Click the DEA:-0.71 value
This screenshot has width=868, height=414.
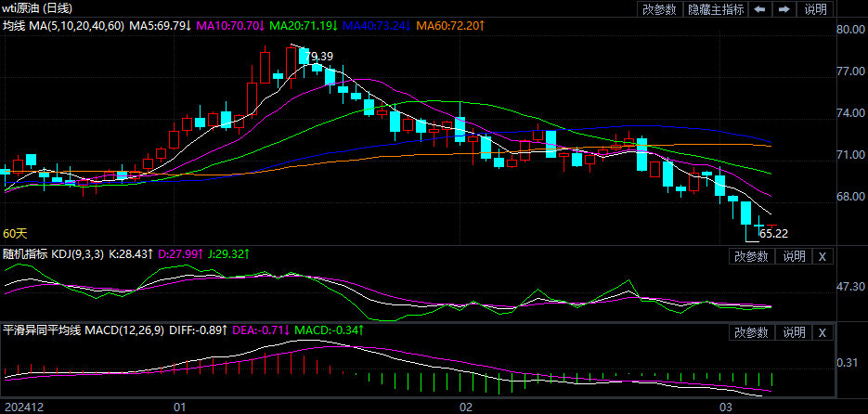click(261, 330)
